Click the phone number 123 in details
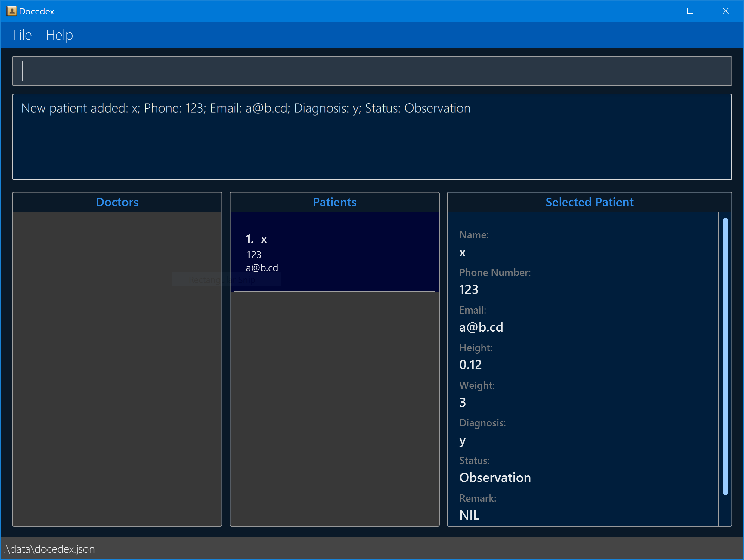 pos(469,290)
